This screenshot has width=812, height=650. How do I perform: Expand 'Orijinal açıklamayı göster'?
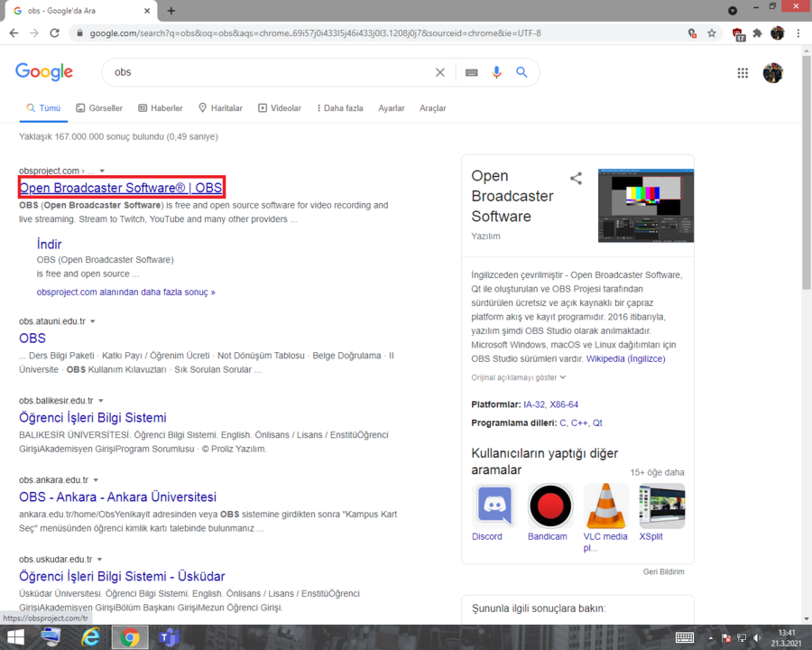coord(519,377)
